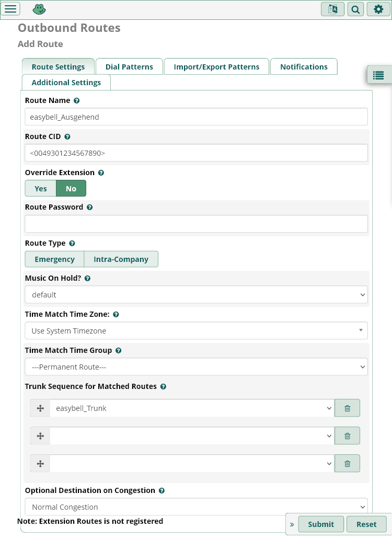
Task: Expand the Time Match Time Zone selector
Action: click(x=196, y=331)
